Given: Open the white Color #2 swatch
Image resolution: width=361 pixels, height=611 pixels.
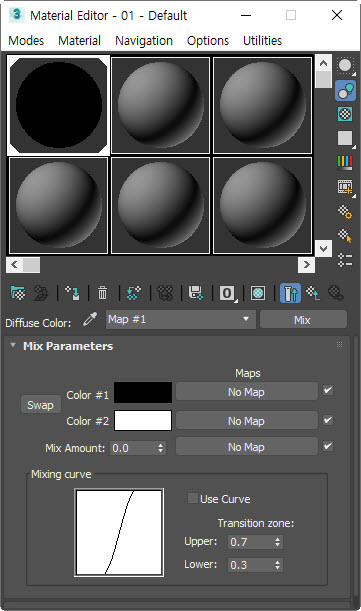Looking at the screenshot, I should pyautogui.click(x=143, y=420).
